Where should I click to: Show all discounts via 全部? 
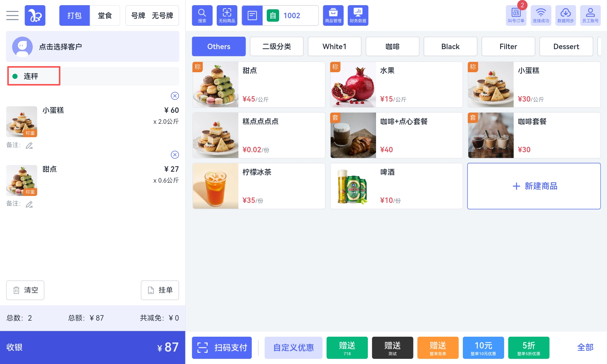click(585, 347)
